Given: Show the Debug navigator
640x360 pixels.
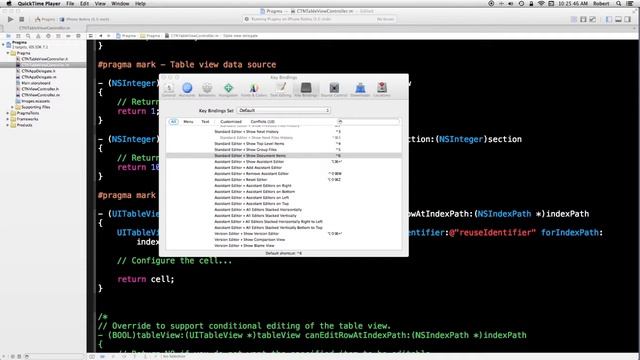Looking at the screenshot, I should [58, 36].
